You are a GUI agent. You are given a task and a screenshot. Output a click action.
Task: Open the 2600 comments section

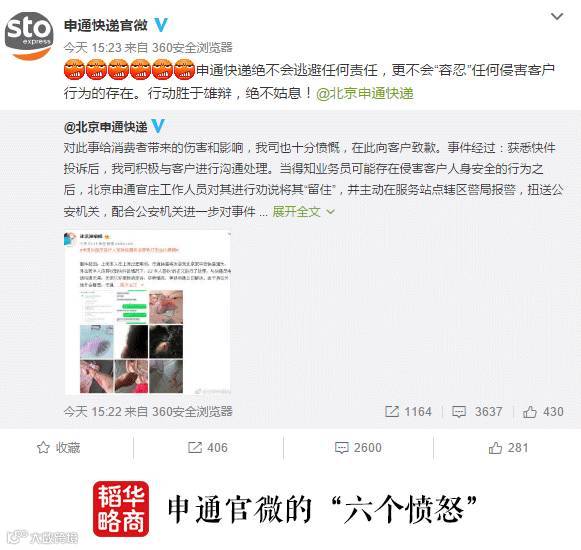(358, 448)
